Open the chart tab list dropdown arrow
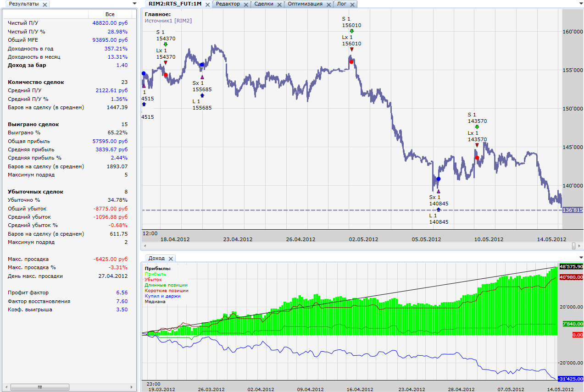The image size is (584, 392). pos(580,4)
